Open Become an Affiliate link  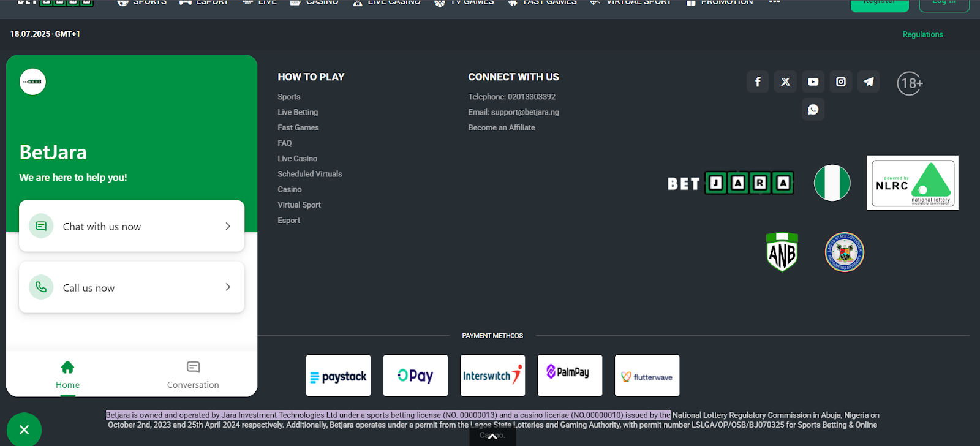pyautogui.click(x=502, y=127)
